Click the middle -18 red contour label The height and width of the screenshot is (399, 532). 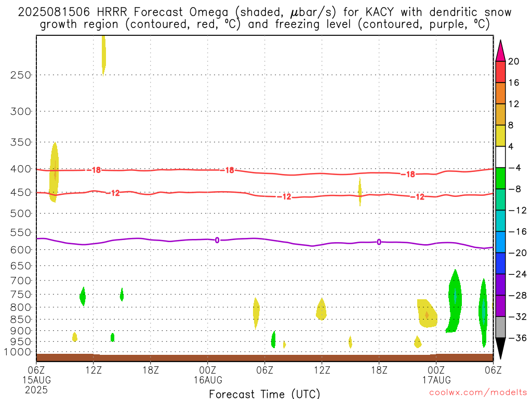[x=228, y=170]
